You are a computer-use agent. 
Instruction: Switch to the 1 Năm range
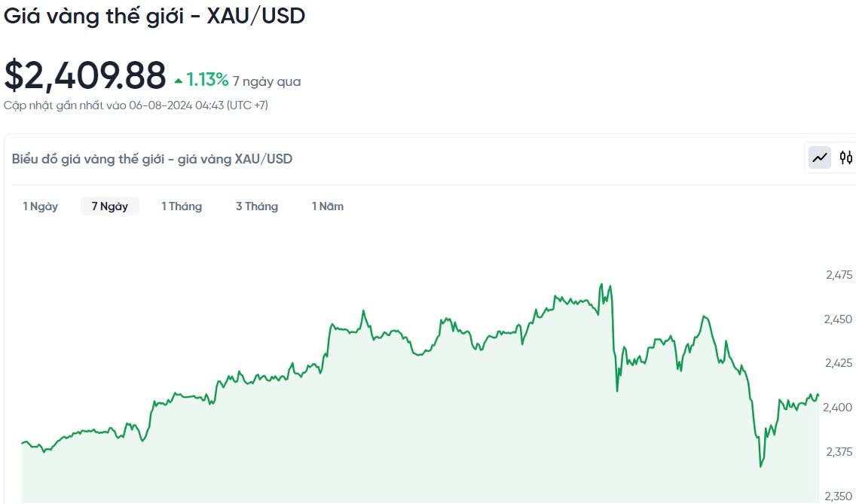point(328,206)
